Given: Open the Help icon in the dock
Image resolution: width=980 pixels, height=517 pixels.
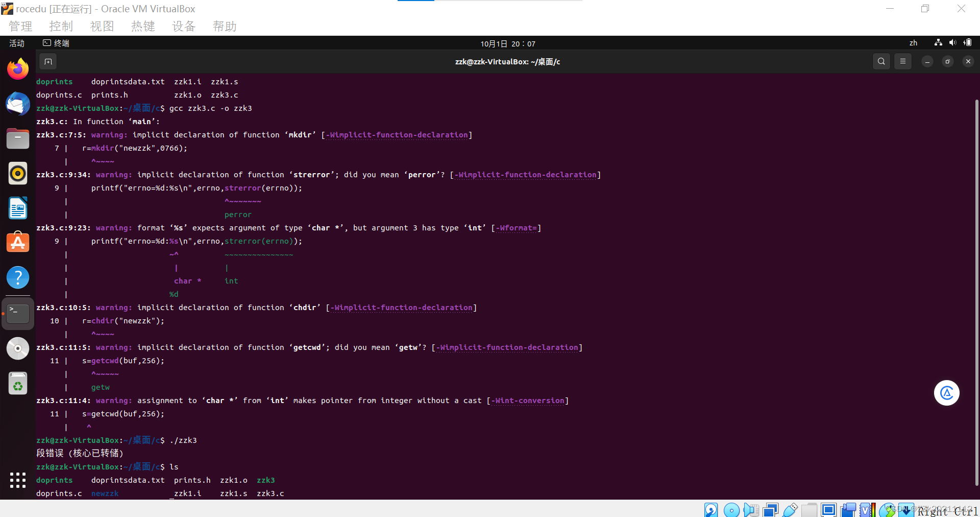Looking at the screenshot, I should click(x=18, y=277).
